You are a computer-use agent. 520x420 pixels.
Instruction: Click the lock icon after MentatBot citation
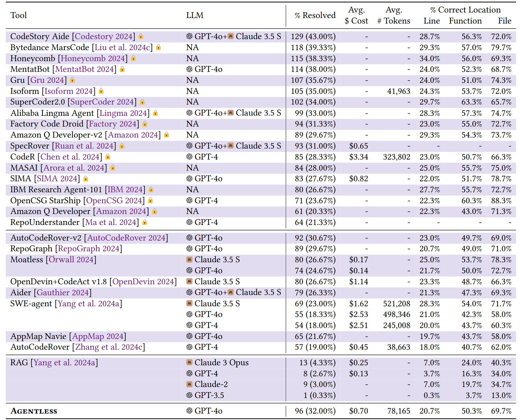coord(122,69)
